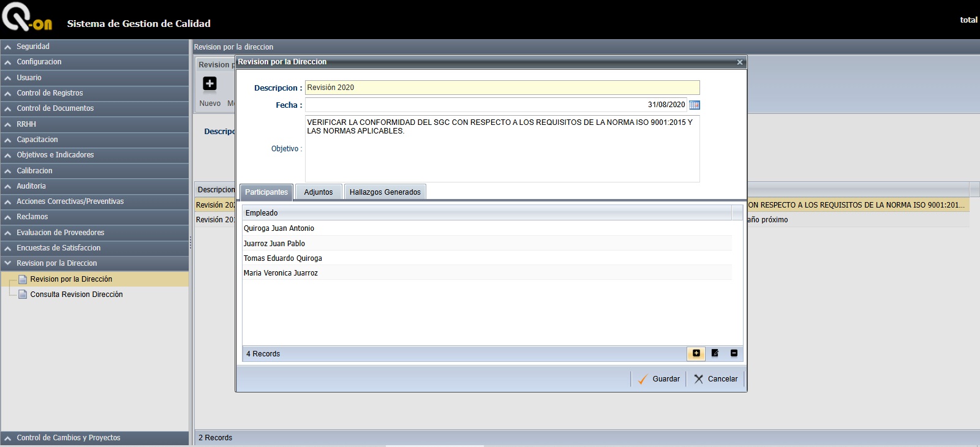Expand Evaluacion de Proveedores section
The width and height of the screenshot is (980, 447).
click(x=95, y=233)
